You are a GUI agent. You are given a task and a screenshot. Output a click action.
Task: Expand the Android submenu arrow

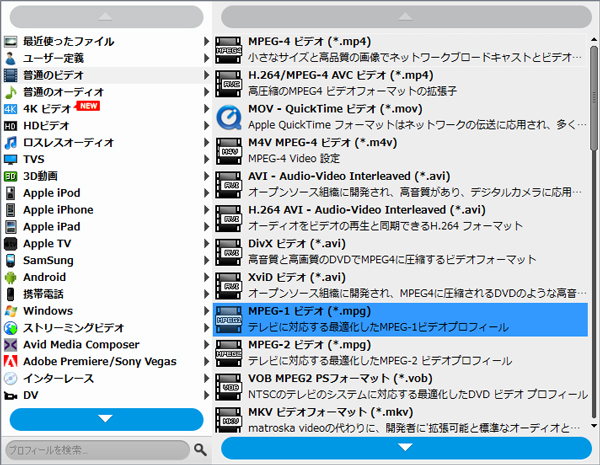[207, 277]
